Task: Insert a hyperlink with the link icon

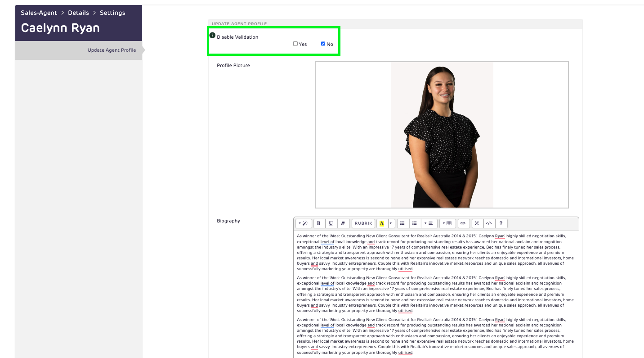Action: pos(463,223)
